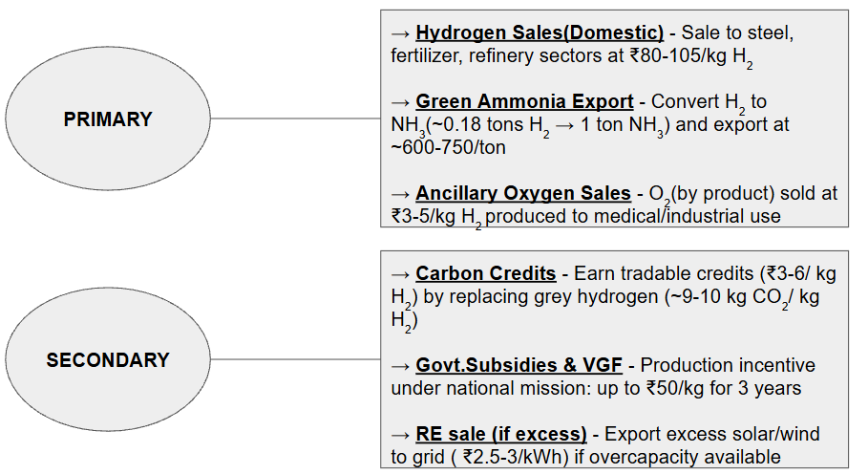Click the Govt.Subsidies & VGF heading
The image size is (868, 474).
tap(519, 365)
